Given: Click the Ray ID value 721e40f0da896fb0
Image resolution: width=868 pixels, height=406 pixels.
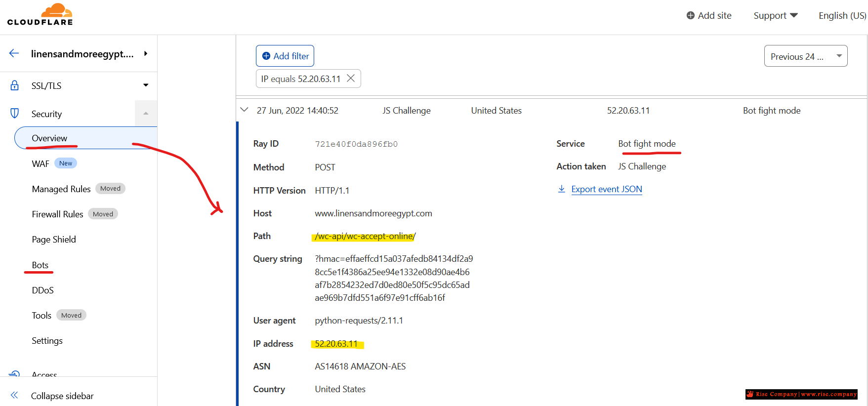Looking at the screenshot, I should point(356,144).
